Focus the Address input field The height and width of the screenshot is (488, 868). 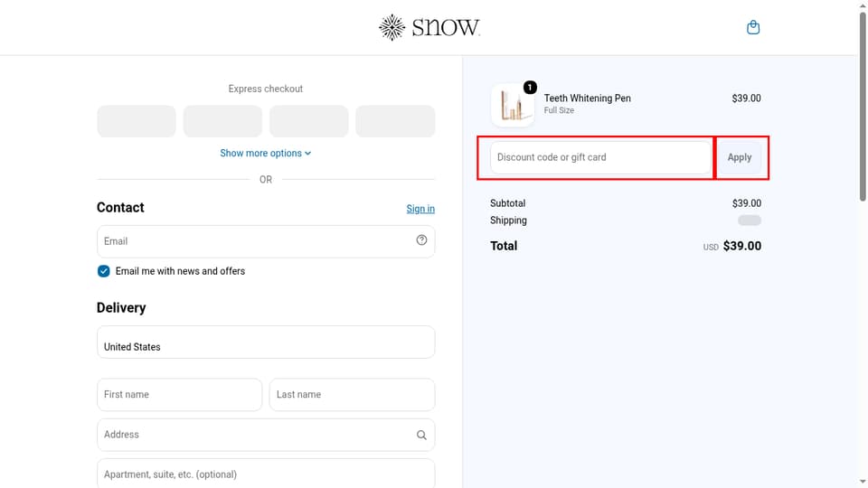pyautogui.click(x=266, y=435)
